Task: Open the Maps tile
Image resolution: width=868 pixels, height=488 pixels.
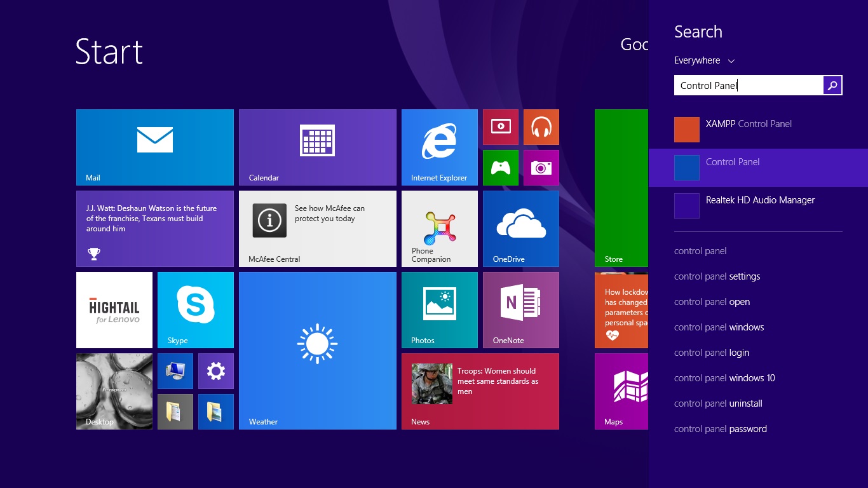Action: pyautogui.click(x=622, y=391)
